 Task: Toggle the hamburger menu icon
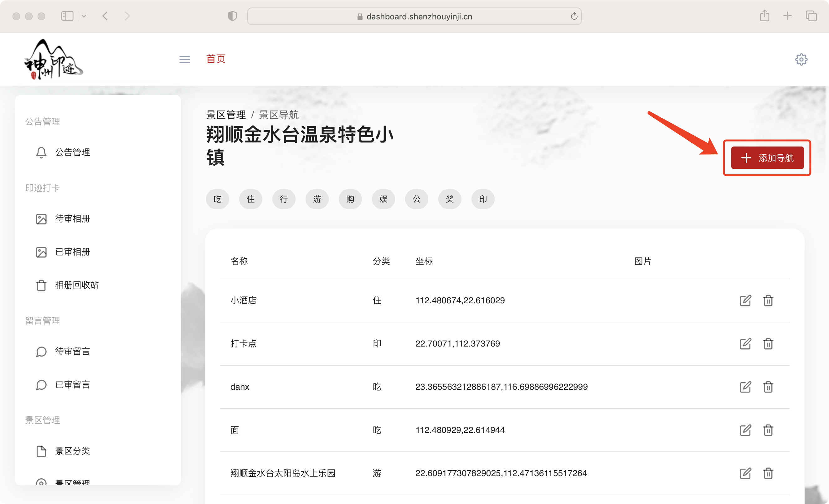[184, 59]
